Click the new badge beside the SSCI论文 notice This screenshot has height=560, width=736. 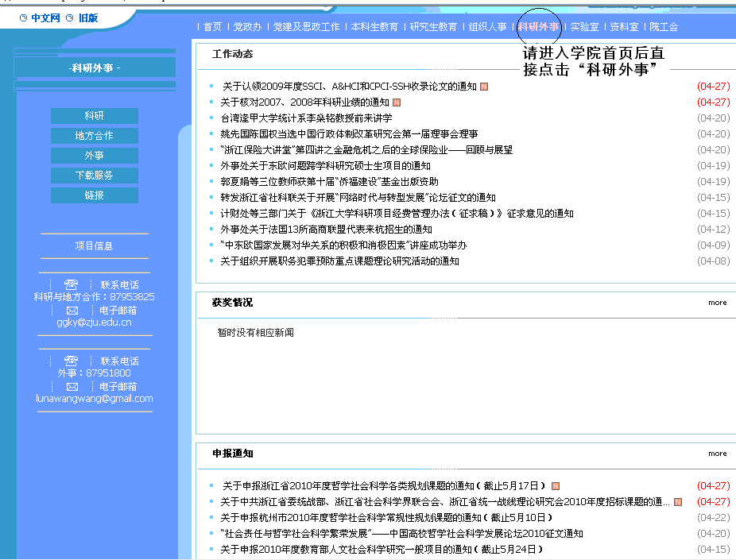click(484, 87)
